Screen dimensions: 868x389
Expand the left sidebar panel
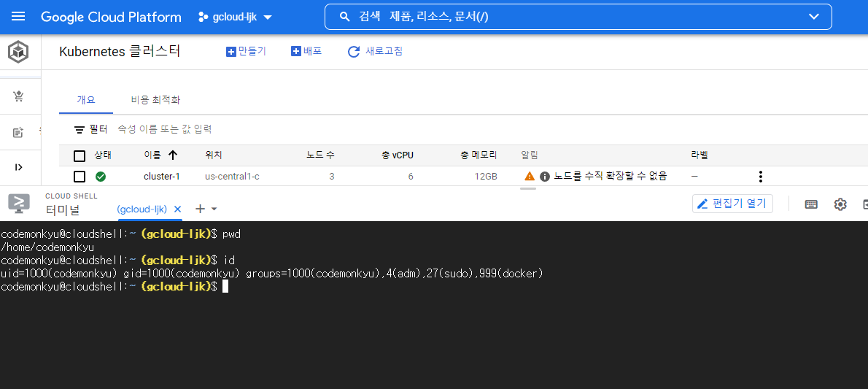[18, 167]
